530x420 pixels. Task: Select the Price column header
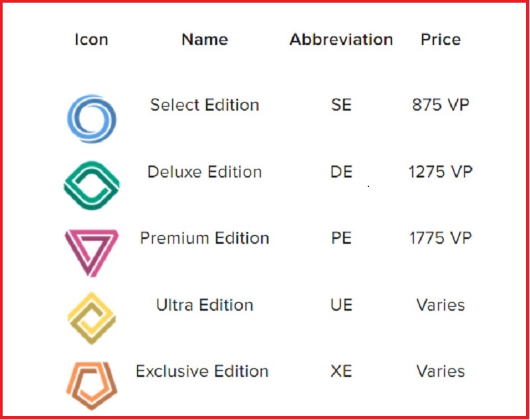point(441,40)
